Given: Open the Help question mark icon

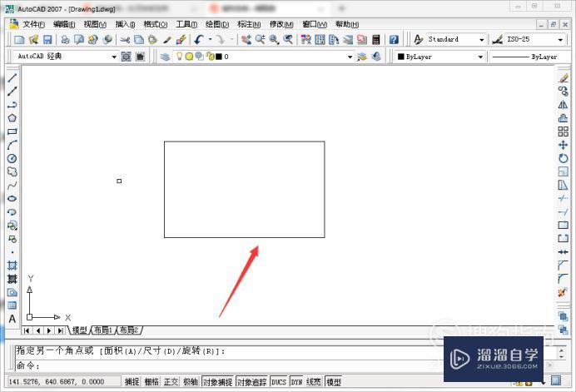Looking at the screenshot, I should (x=394, y=39).
